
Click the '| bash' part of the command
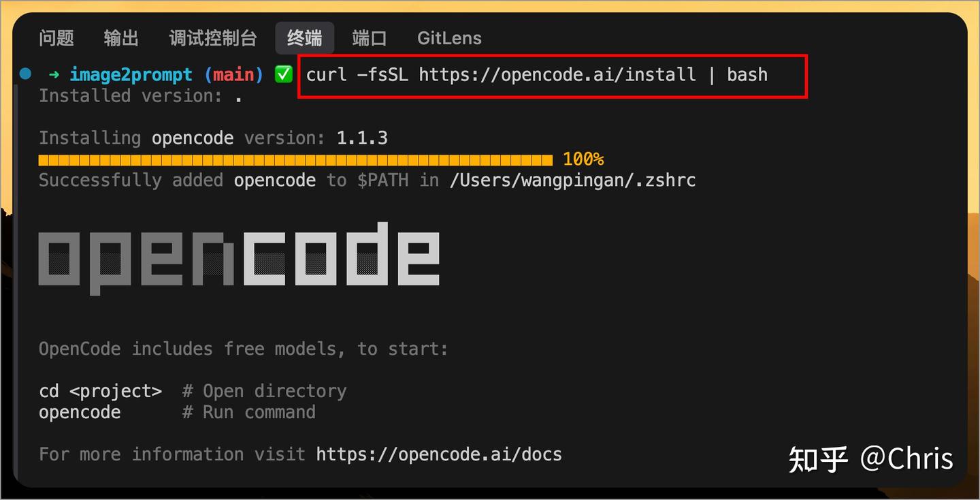click(738, 74)
